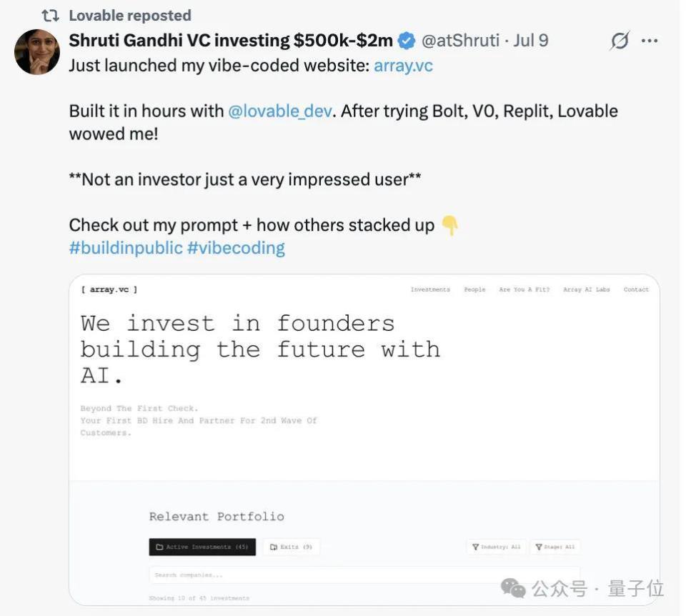
Task: Open the three-dot more options menu
Action: pos(650,41)
